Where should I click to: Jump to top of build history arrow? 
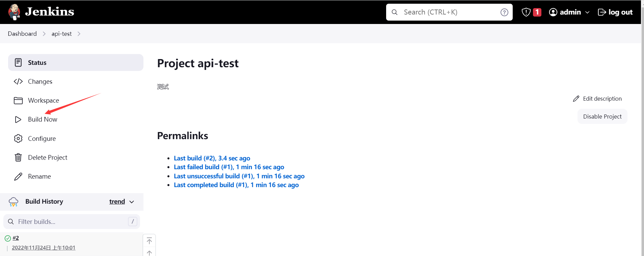click(x=149, y=241)
